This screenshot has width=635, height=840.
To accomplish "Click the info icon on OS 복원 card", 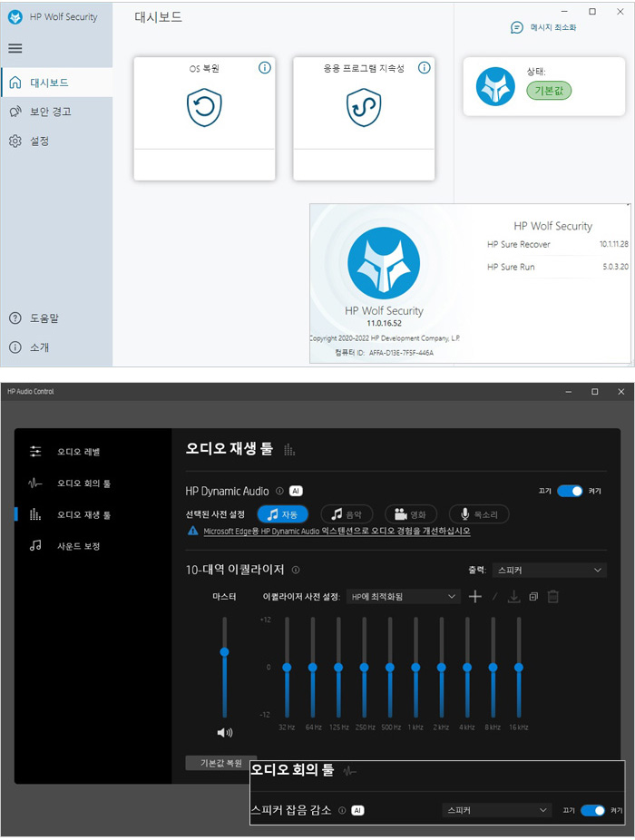I will pos(265,67).
